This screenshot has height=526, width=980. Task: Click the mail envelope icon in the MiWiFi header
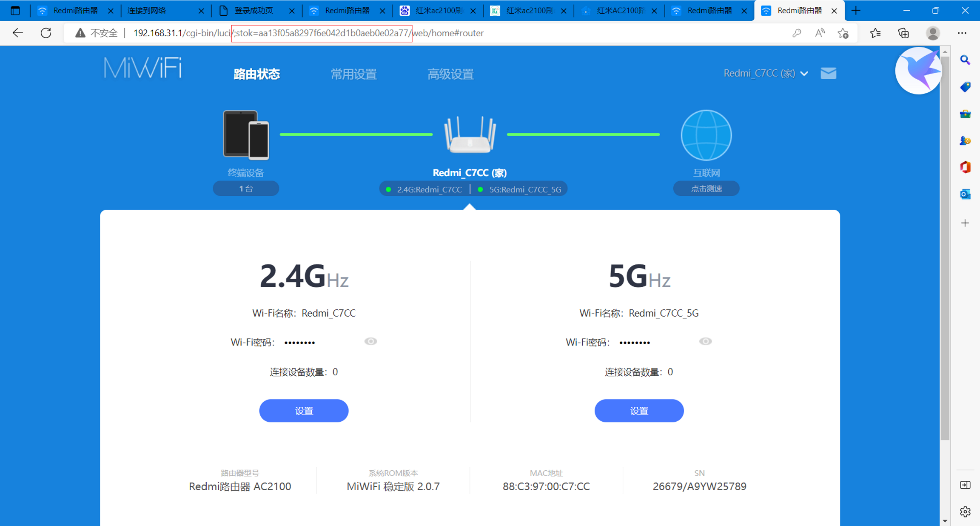pos(828,73)
